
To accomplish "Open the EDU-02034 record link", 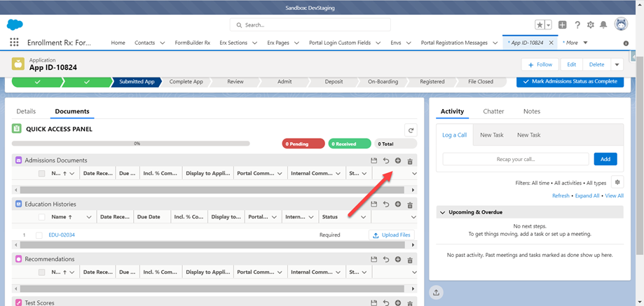I will (62, 235).
